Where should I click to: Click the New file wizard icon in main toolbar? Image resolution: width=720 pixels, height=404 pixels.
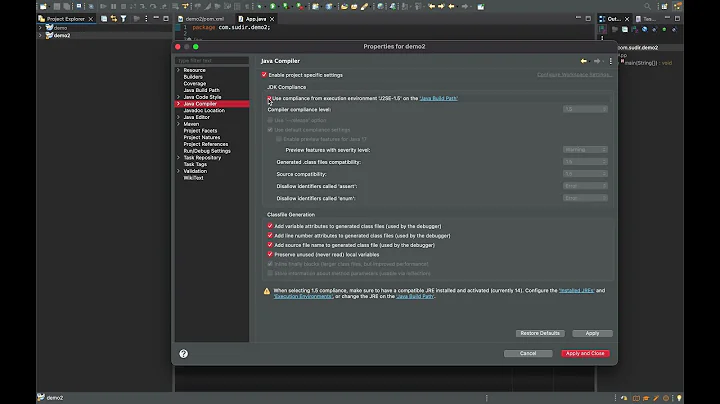point(43,6)
